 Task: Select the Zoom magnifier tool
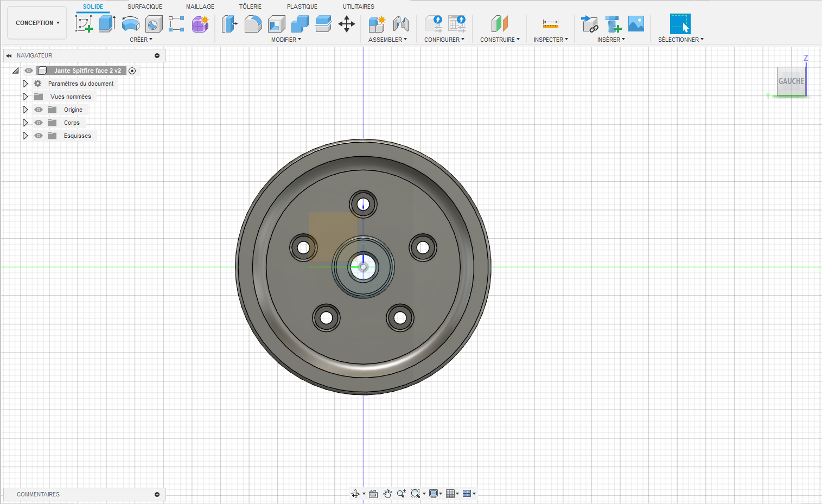[402, 494]
